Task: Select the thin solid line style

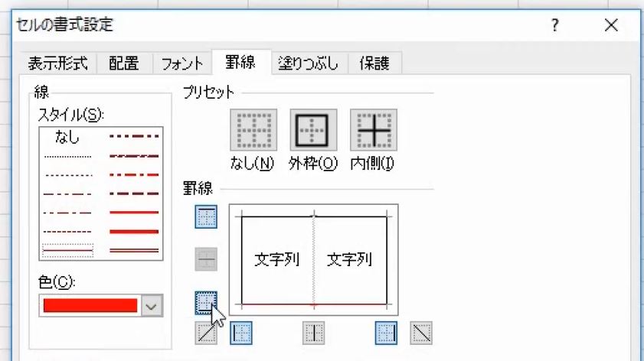Action: coord(67,250)
